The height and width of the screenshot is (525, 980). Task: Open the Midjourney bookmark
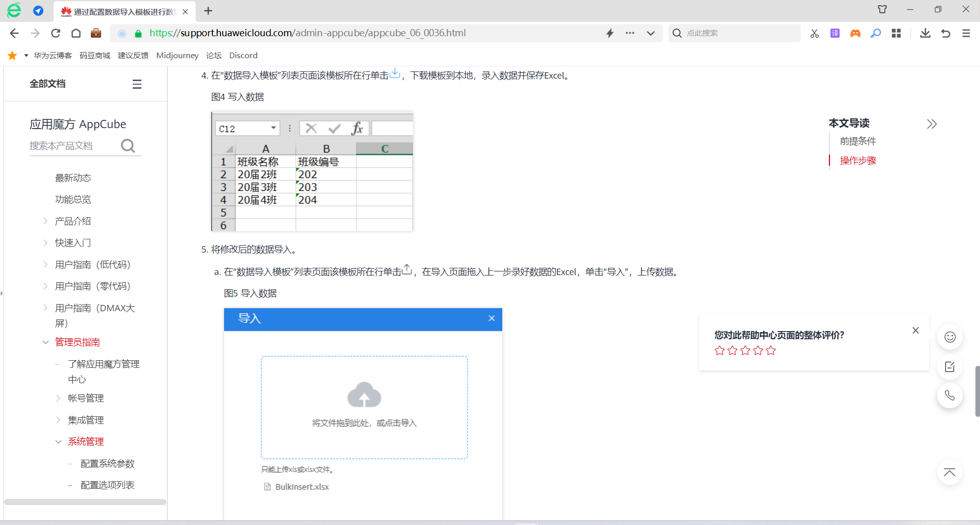coord(177,55)
